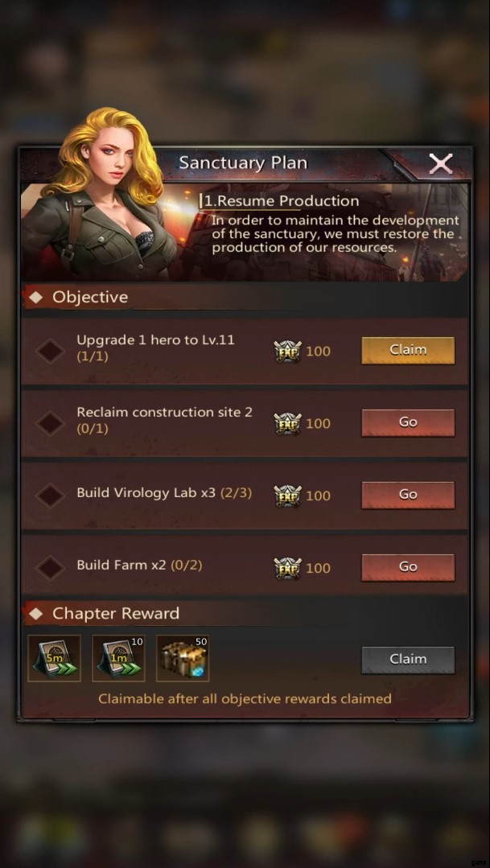The height and width of the screenshot is (868, 490).
Task: Tap the Objective section header
Action: [90, 298]
